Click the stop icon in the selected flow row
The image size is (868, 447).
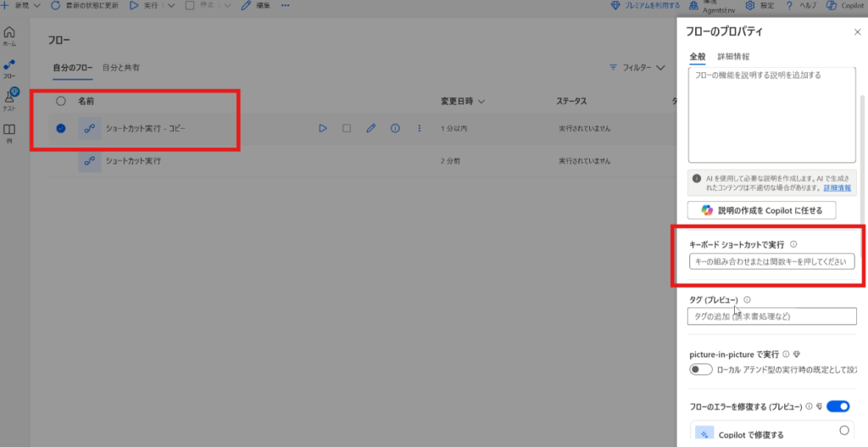pos(346,129)
